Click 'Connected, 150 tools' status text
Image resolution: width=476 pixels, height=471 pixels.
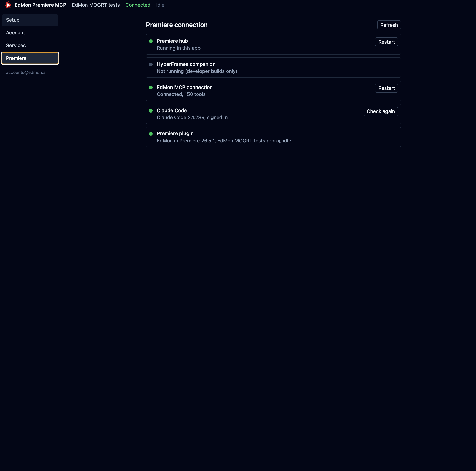click(181, 94)
